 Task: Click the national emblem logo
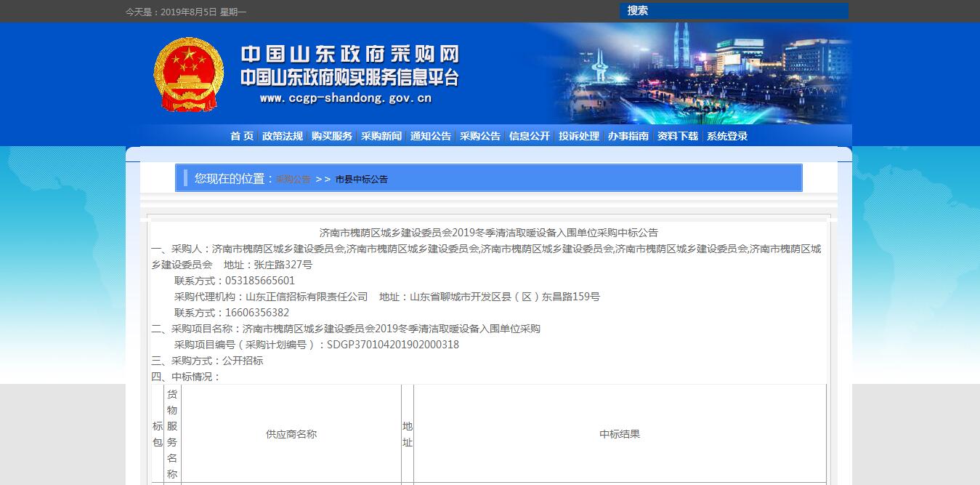click(x=188, y=75)
